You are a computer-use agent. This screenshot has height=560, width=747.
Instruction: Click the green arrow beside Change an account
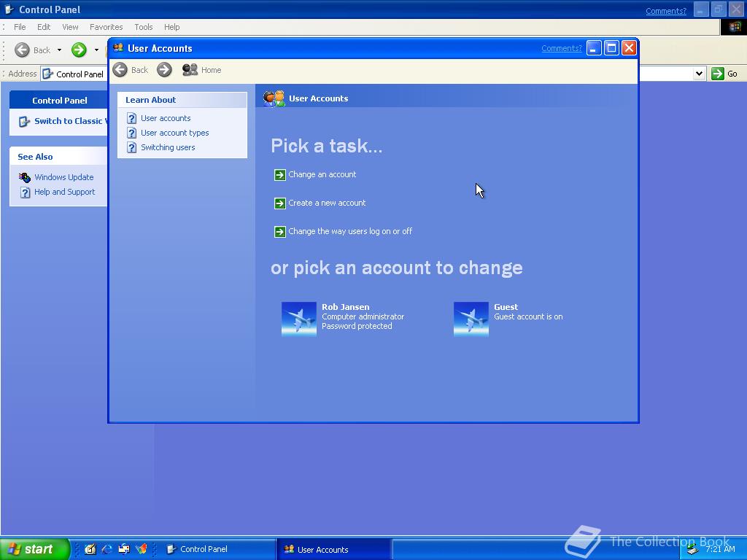[x=279, y=175]
